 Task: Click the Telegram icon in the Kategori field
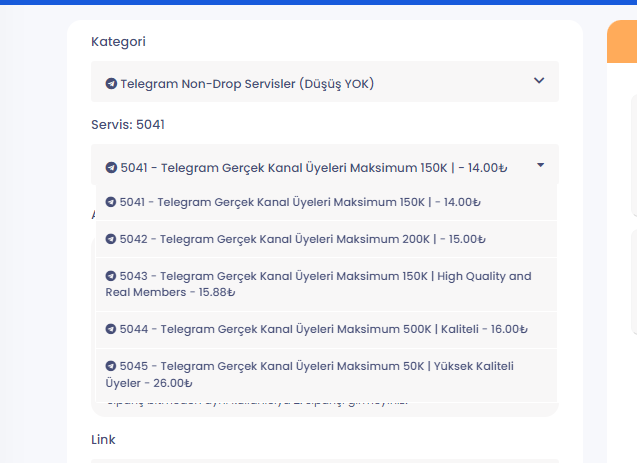point(111,84)
